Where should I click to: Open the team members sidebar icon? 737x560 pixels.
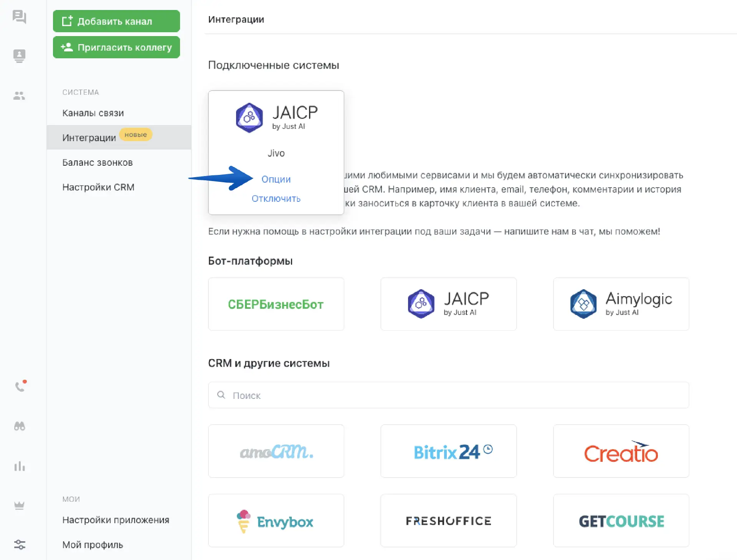[19, 96]
